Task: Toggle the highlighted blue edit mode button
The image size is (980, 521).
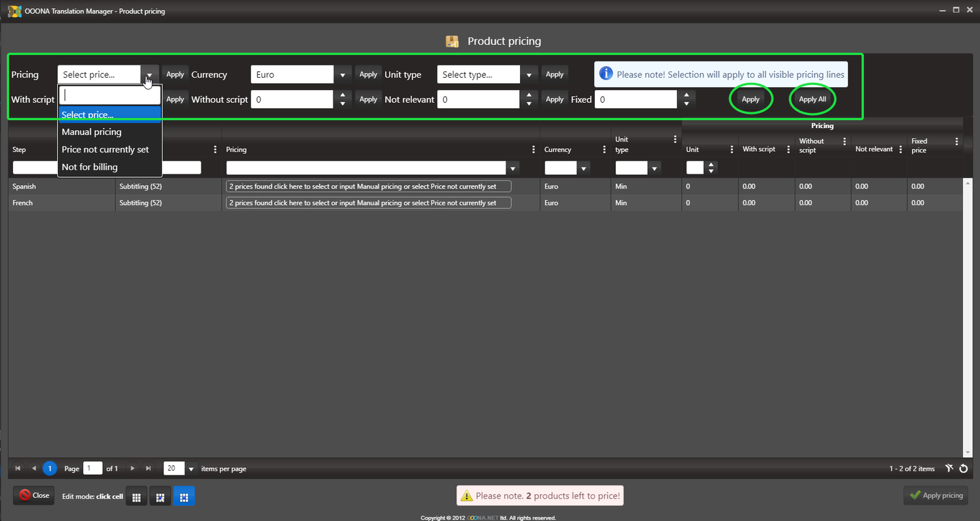Action: (x=183, y=496)
